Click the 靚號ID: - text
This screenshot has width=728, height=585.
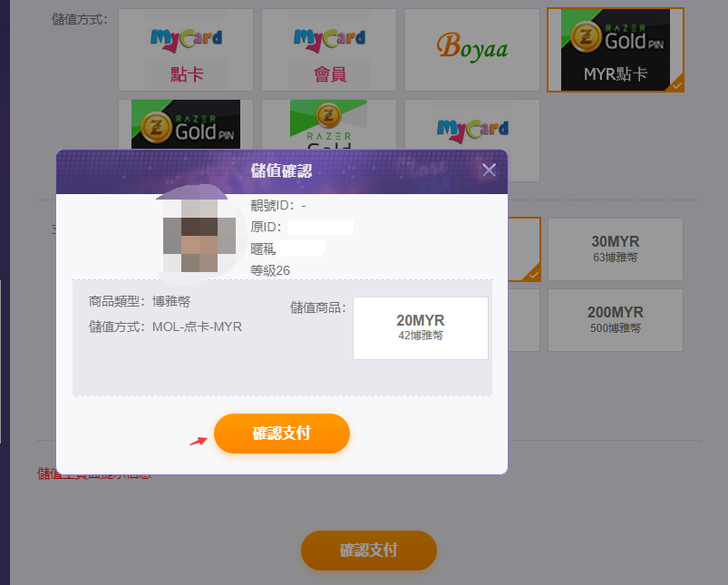(278, 205)
